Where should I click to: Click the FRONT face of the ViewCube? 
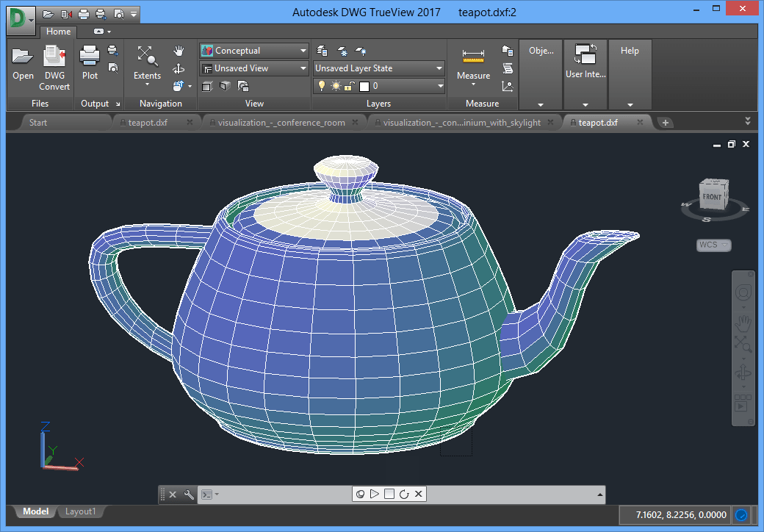pyautogui.click(x=714, y=196)
